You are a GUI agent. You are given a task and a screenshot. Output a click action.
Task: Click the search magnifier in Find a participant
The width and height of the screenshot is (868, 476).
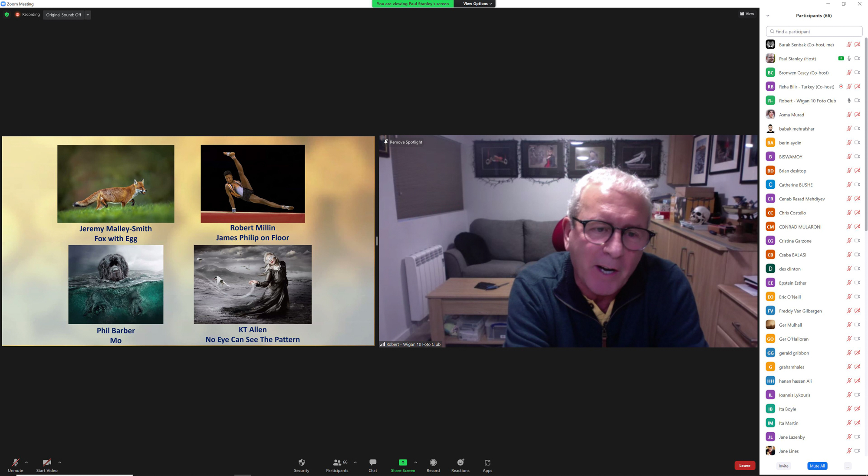click(x=772, y=31)
